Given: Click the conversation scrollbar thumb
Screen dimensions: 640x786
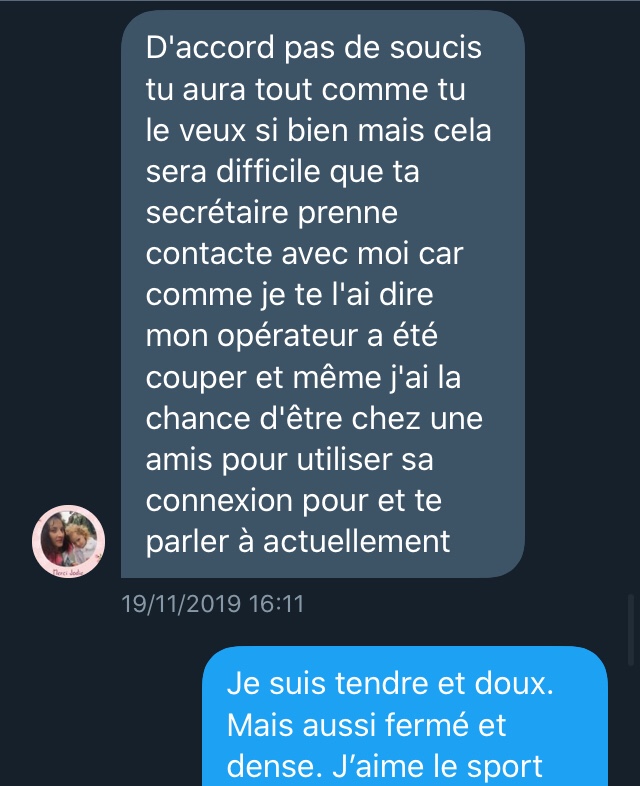Looking at the screenshot, I should [631, 630].
